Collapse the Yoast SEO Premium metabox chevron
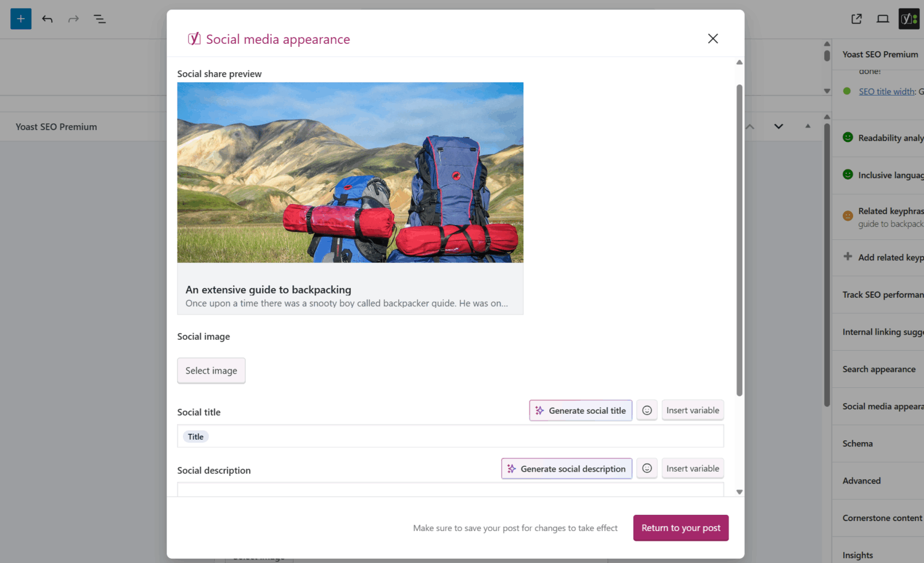The width and height of the screenshot is (924, 563). 778,126
